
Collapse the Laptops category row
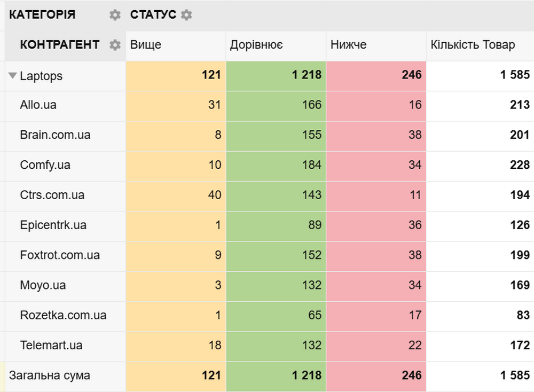pyautogui.click(x=13, y=76)
